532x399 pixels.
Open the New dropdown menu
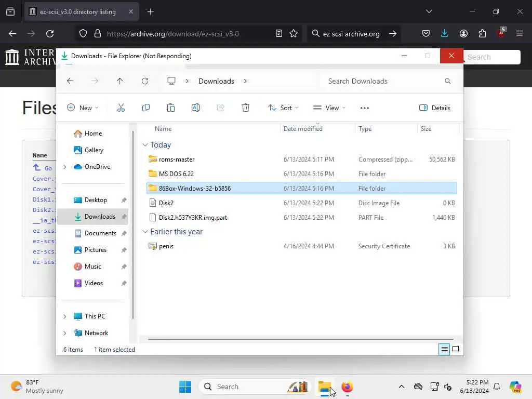tap(83, 108)
